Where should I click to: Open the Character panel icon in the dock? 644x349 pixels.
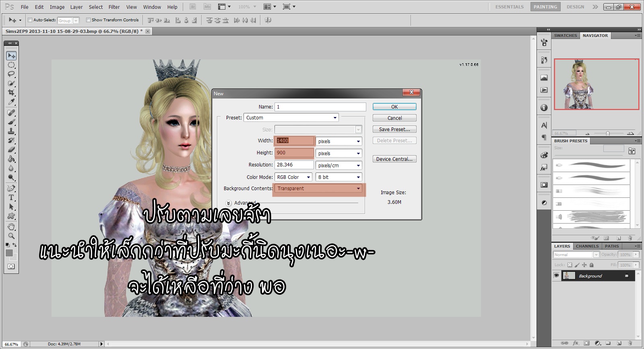coord(544,125)
